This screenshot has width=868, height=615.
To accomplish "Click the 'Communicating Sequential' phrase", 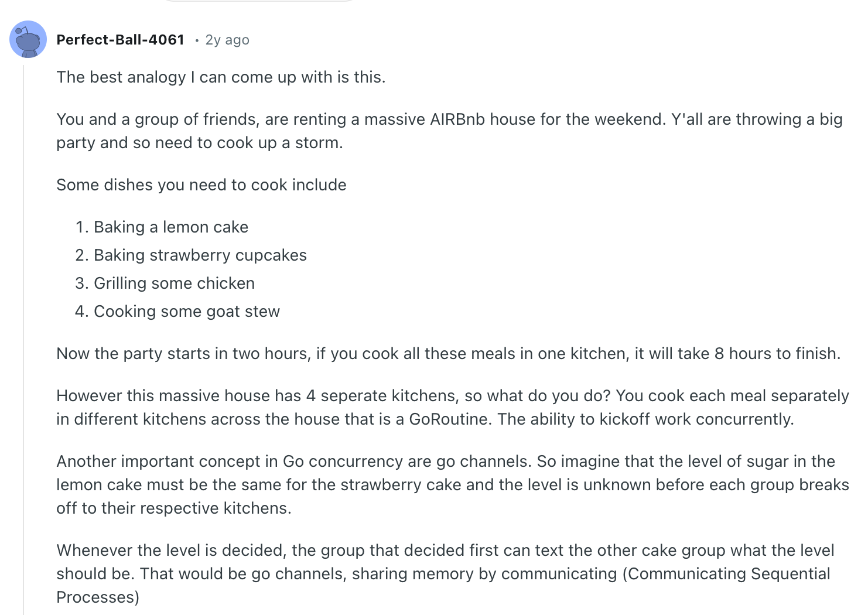I will (729, 573).
